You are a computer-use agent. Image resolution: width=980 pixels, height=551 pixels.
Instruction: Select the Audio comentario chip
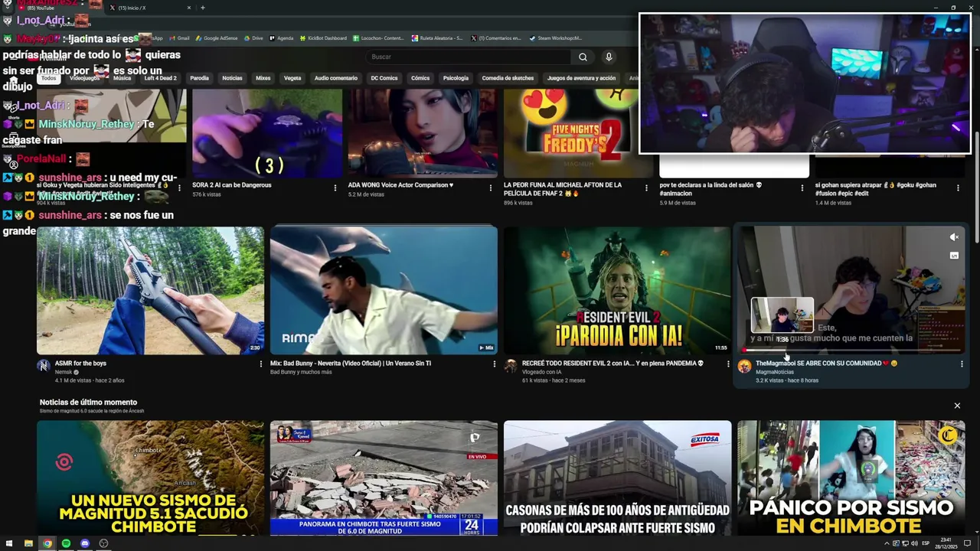click(336, 78)
